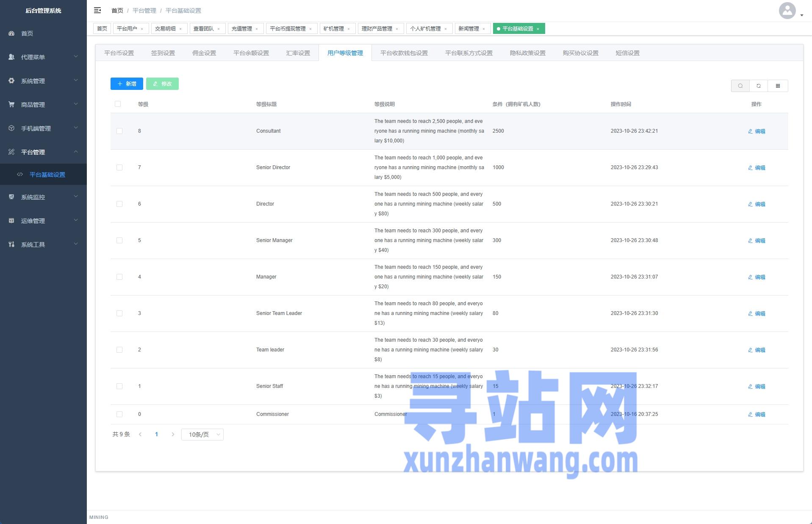Select the Manager row checkbox
Screen dimensions: 812x524
point(119,277)
